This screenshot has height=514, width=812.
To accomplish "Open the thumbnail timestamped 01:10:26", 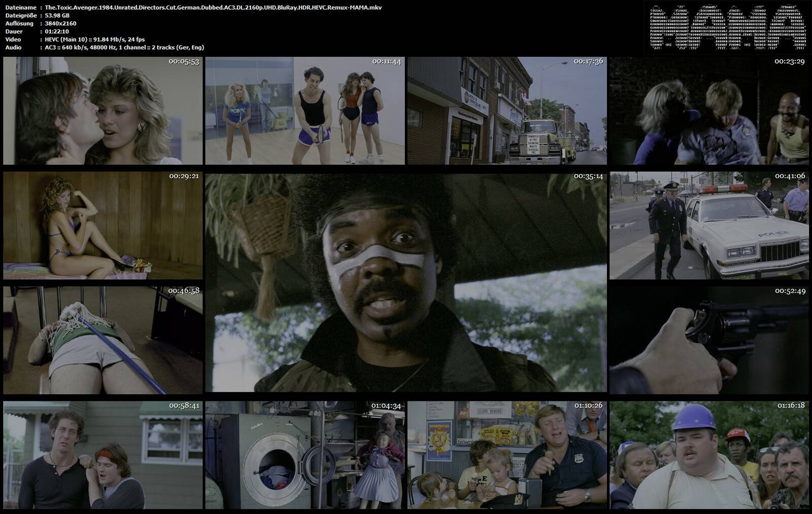I will 507,455.
